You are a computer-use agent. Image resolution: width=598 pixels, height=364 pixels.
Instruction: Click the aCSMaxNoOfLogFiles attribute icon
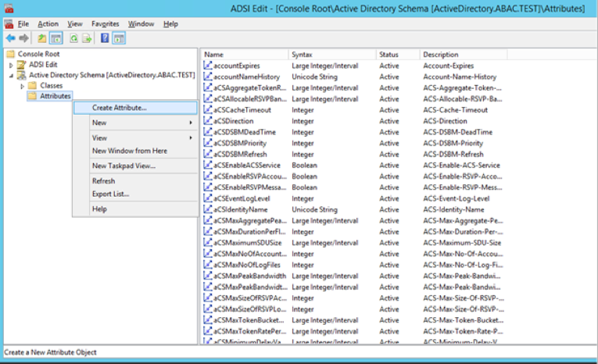click(207, 265)
